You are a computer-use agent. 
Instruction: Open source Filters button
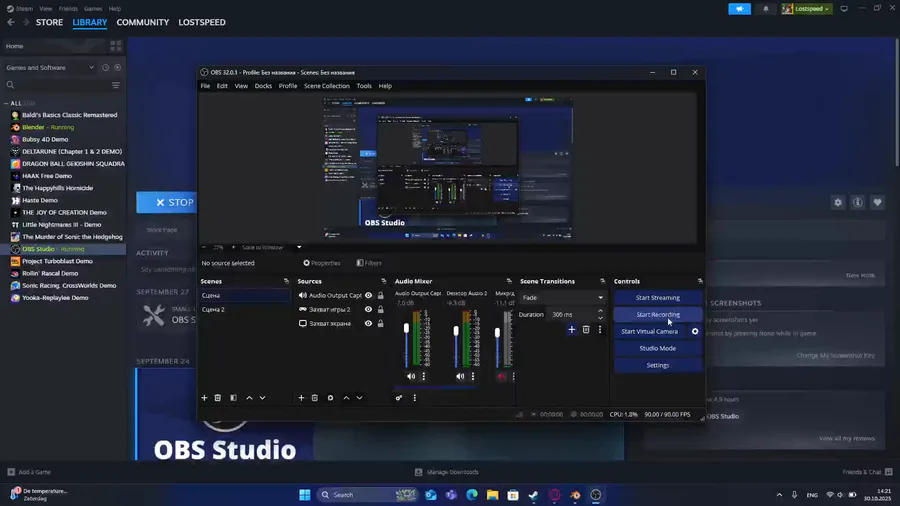tap(369, 263)
